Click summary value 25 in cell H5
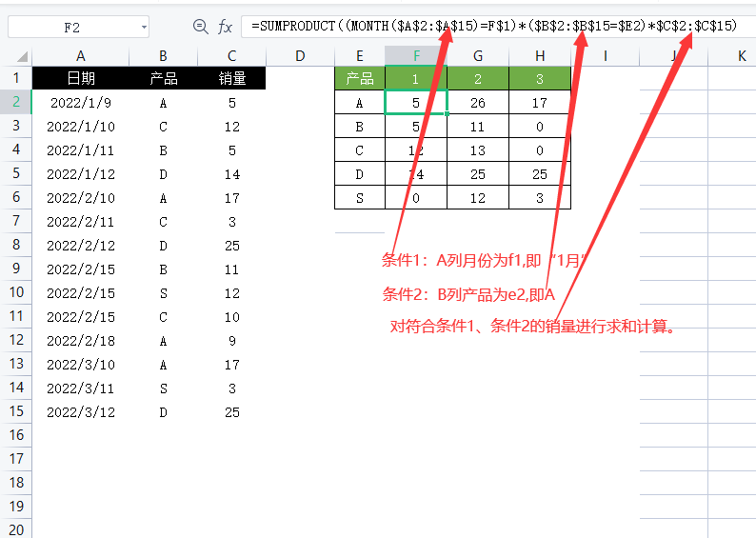This screenshot has width=756, height=538. [540, 174]
